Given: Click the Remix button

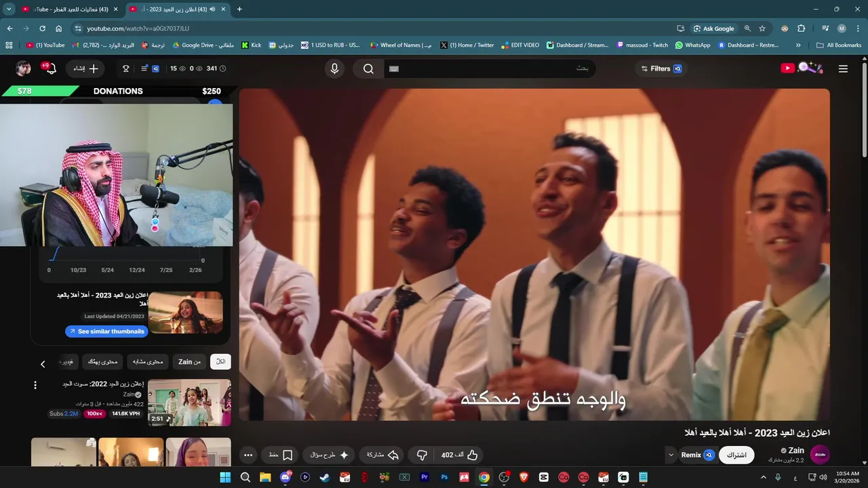Looking at the screenshot, I should click(x=697, y=455).
